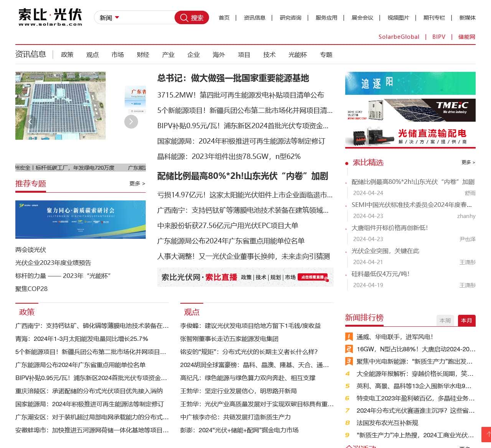Open 光伏企业突围，关键在此 article
Screen dimensions: 491x448
[x=386, y=251]
